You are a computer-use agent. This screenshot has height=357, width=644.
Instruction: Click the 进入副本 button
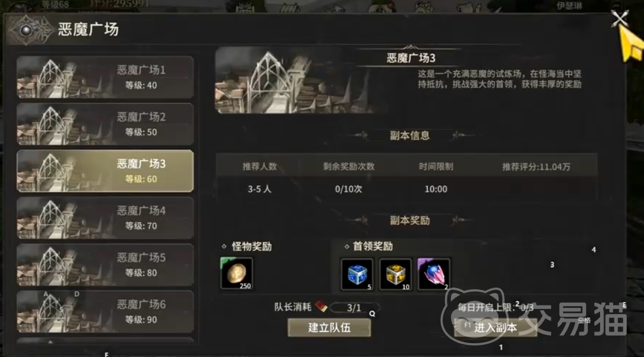[495, 327]
